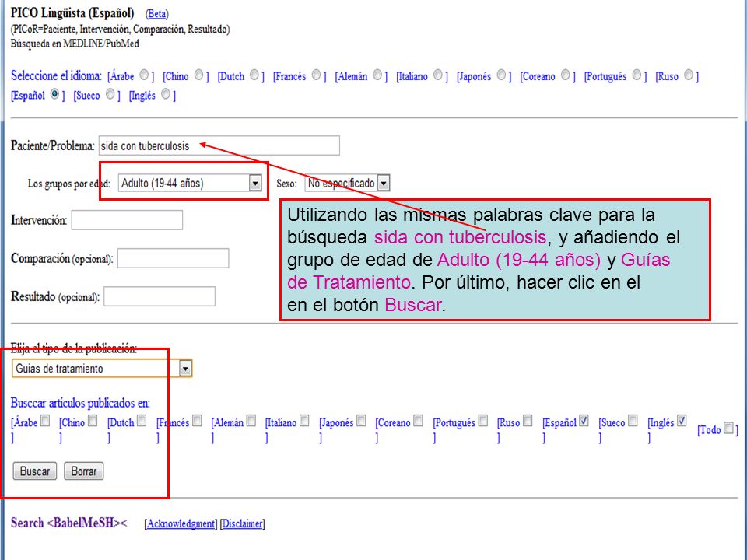
Task: Open the Disclaimer link
Action: pos(242,523)
